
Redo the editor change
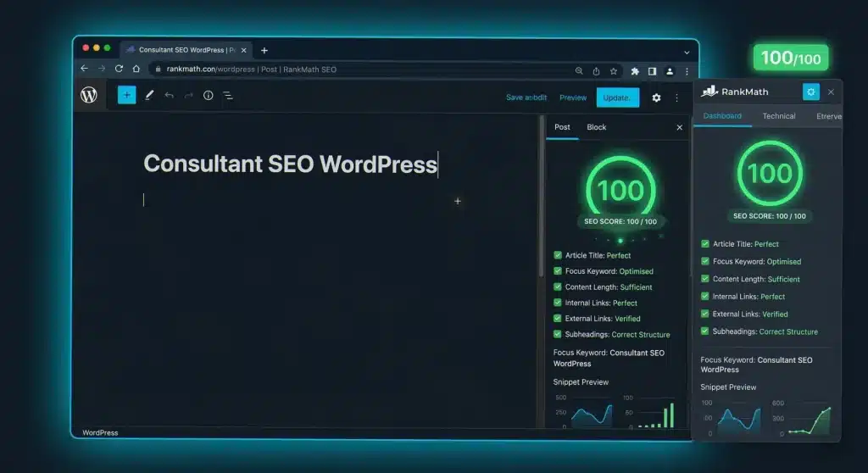(188, 95)
